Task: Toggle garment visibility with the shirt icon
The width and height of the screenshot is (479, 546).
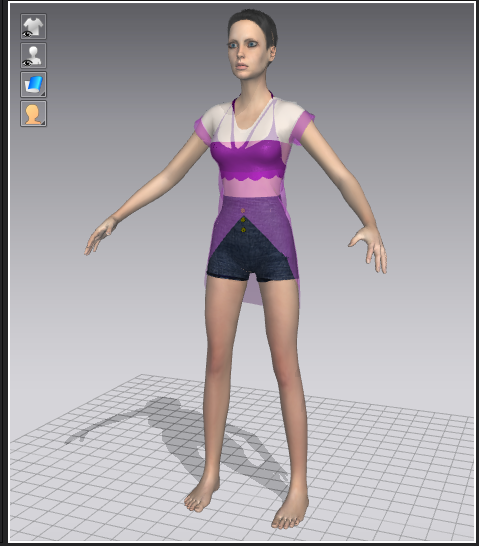Action: point(33,26)
